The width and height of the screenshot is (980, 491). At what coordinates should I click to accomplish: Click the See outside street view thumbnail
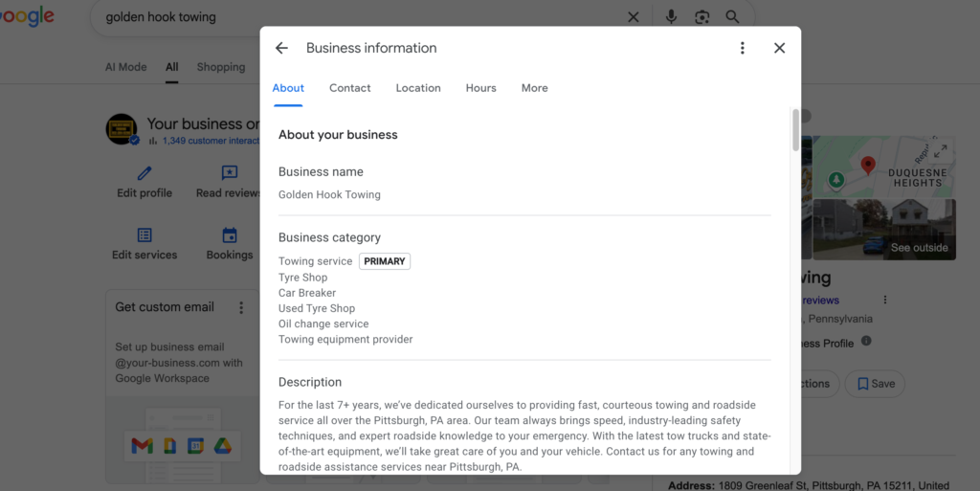click(x=919, y=230)
